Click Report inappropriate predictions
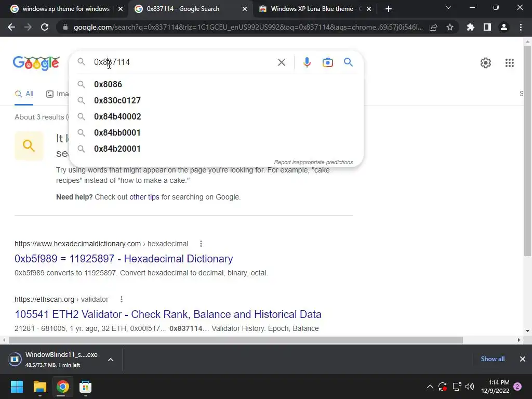Screen dimensions: 532x399 tap(313, 162)
